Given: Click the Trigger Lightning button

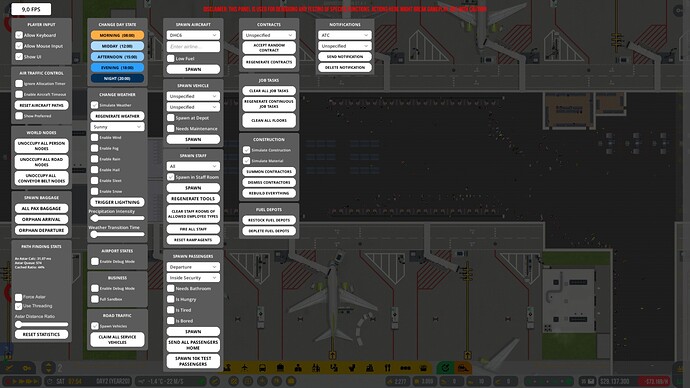Looking at the screenshot, I should click(x=117, y=202).
